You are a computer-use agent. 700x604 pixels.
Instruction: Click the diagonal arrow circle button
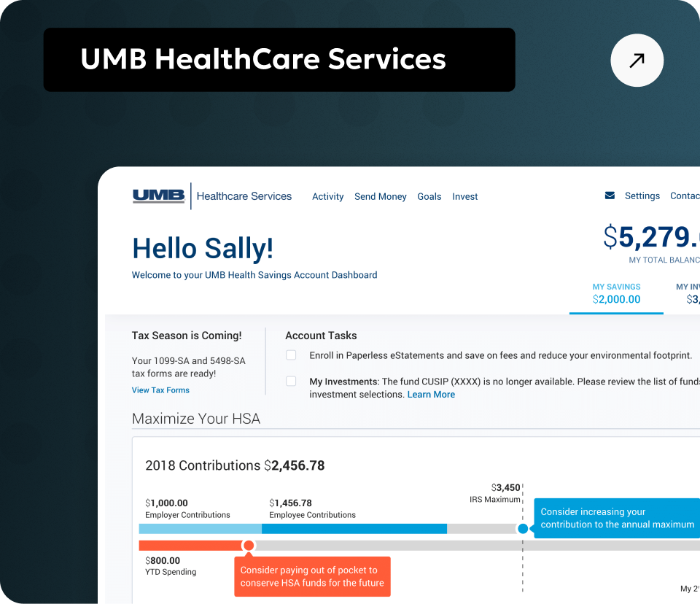click(637, 61)
